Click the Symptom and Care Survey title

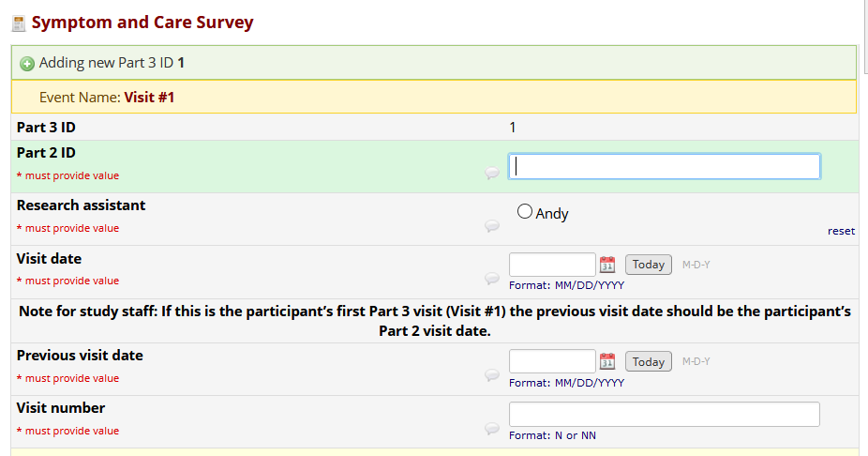(142, 23)
